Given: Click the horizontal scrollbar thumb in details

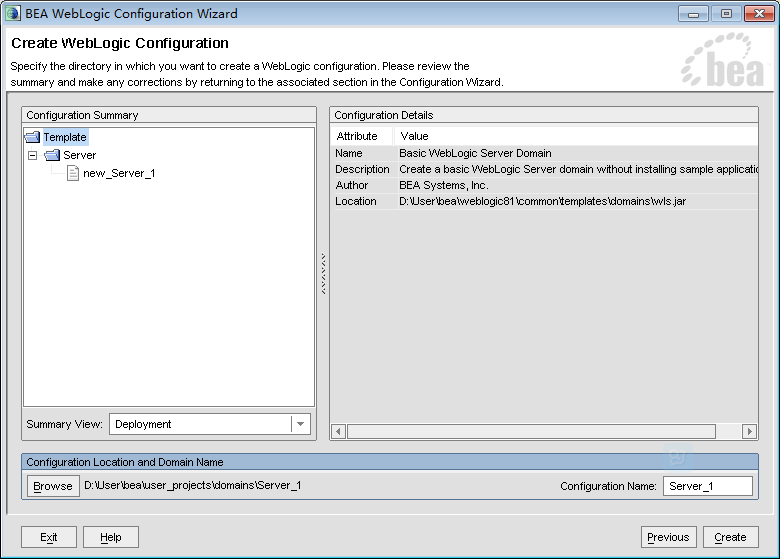Looking at the screenshot, I should coord(531,432).
